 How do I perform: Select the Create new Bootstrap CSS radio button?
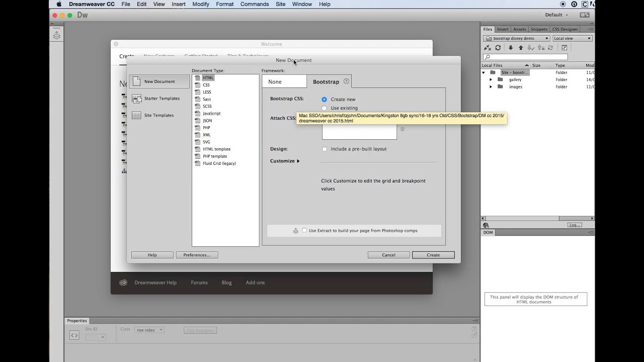[324, 100]
